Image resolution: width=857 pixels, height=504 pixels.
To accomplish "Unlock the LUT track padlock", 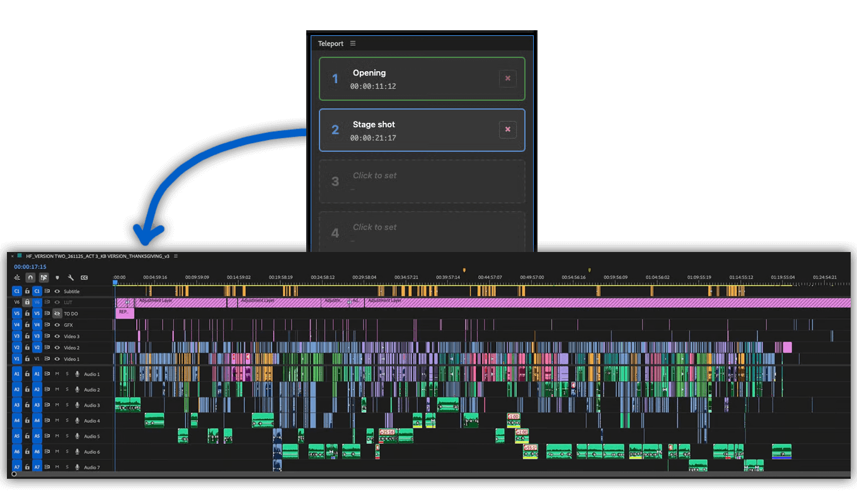I will pos(27,302).
